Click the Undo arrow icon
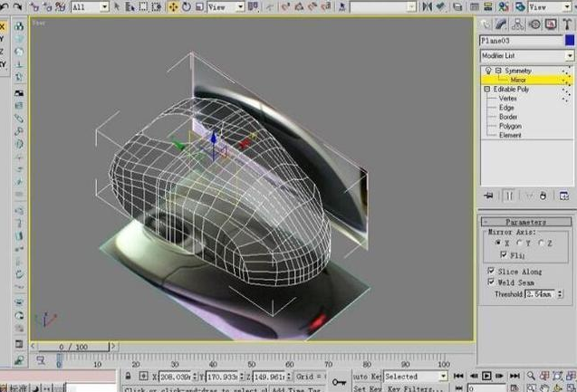 (x=5, y=6)
